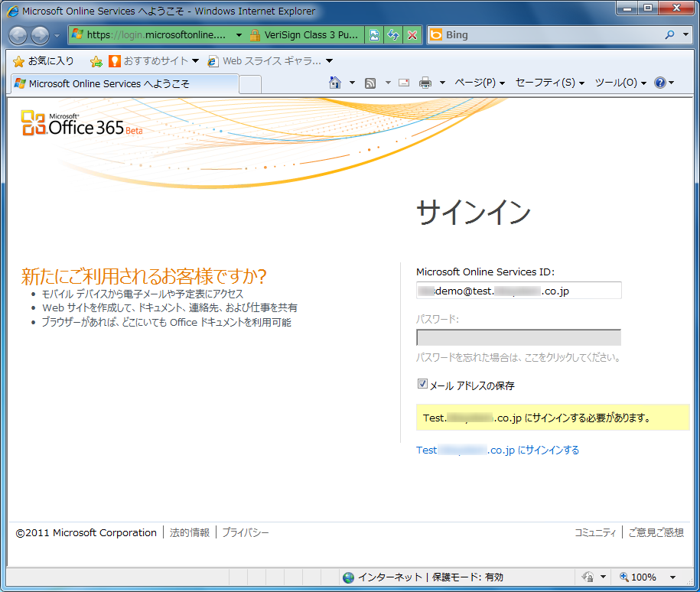Open Web スライス ギャラリー link
This screenshot has width=700, height=592.
(x=270, y=61)
